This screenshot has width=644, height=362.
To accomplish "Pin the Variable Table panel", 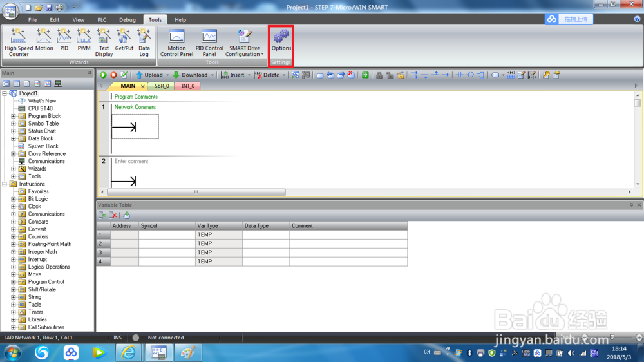I will 631,205.
